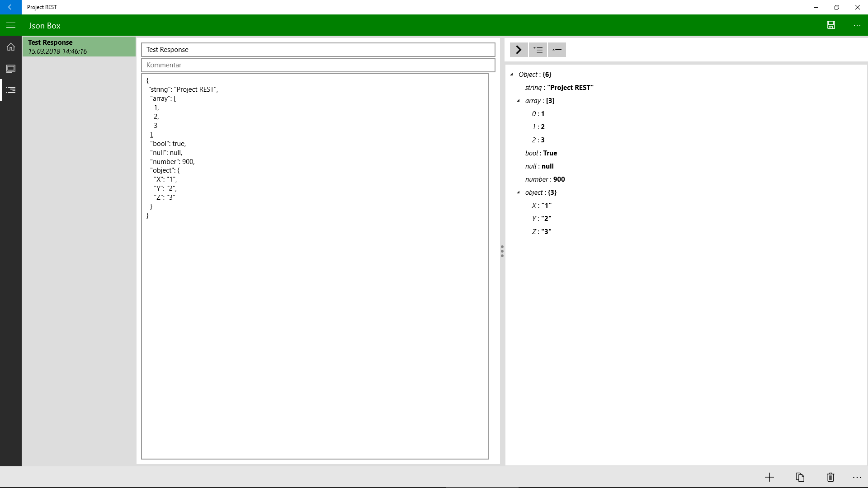
Task: Select the X : "1" tree row
Action: [542, 206]
